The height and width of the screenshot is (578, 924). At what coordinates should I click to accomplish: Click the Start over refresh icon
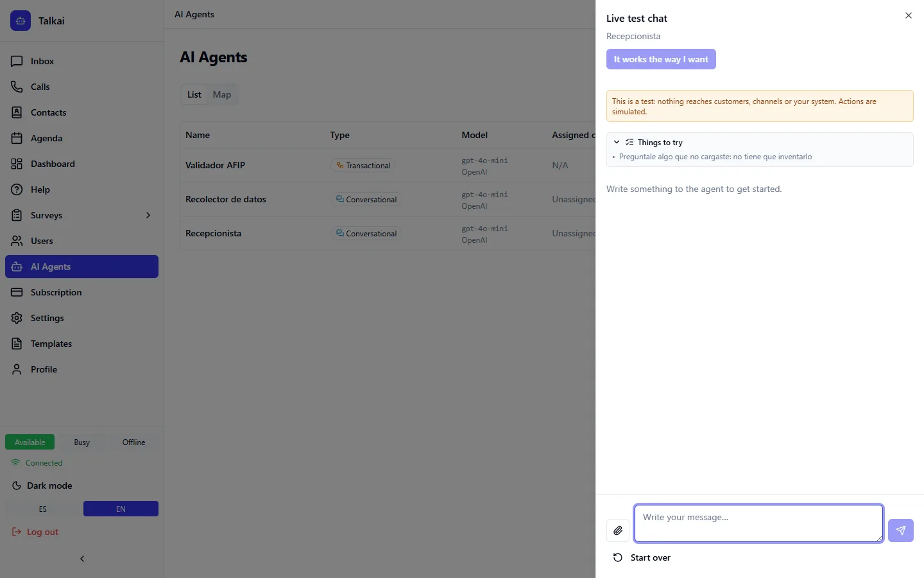pyautogui.click(x=618, y=557)
